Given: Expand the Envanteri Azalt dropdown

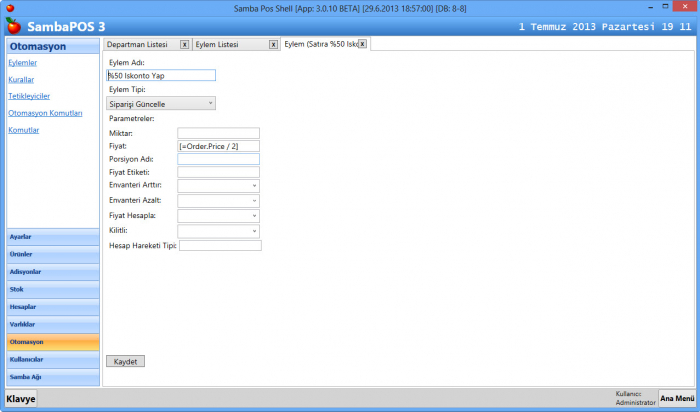Looking at the screenshot, I should 218,201.
